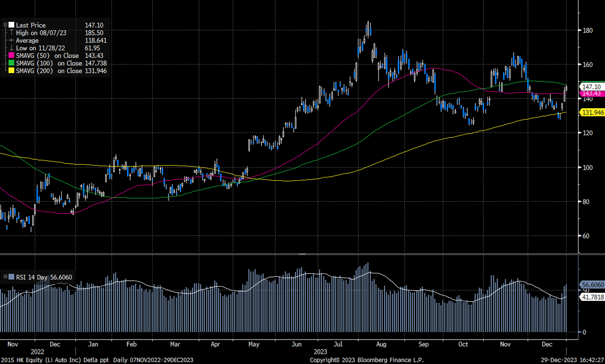
Task: Click the panel divider handle above RSI
Action: coord(302,254)
